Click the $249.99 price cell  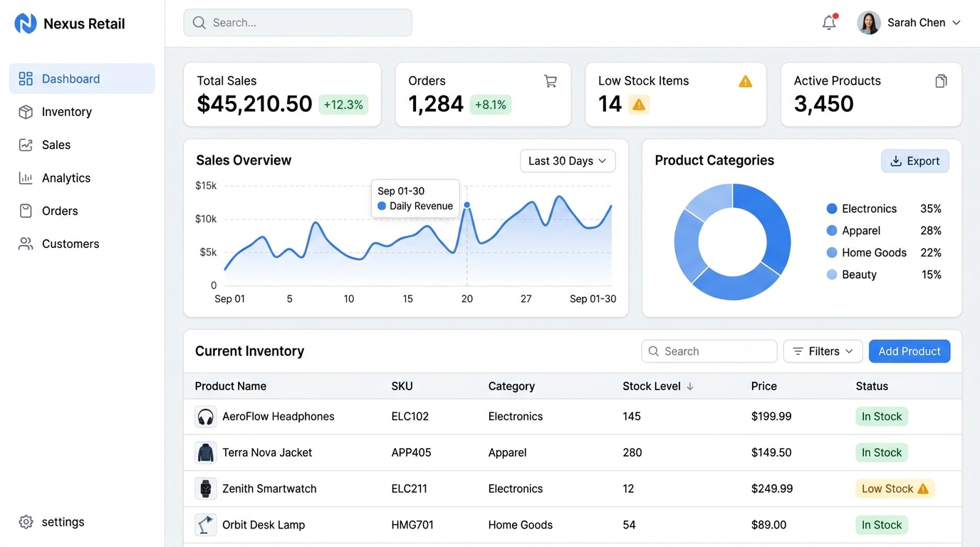pos(772,489)
